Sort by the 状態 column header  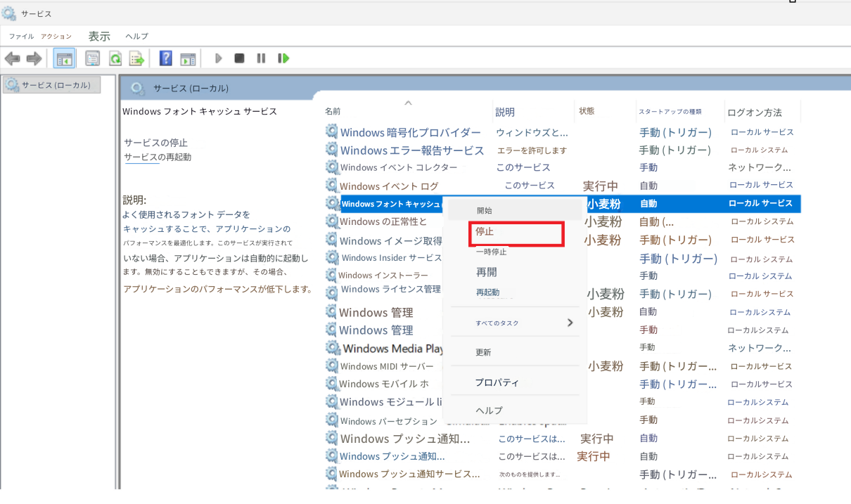pos(587,111)
